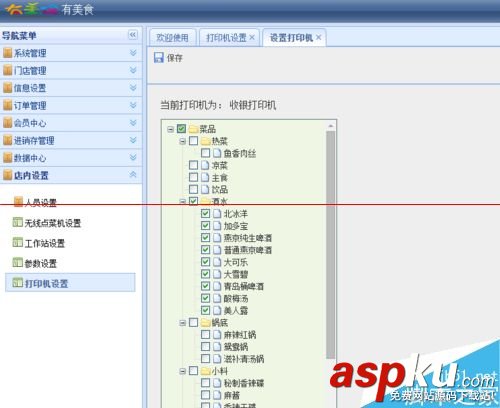The image size is (500, 408).
Task: Click the 进销存管理 folder icon
Action: (7, 140)
